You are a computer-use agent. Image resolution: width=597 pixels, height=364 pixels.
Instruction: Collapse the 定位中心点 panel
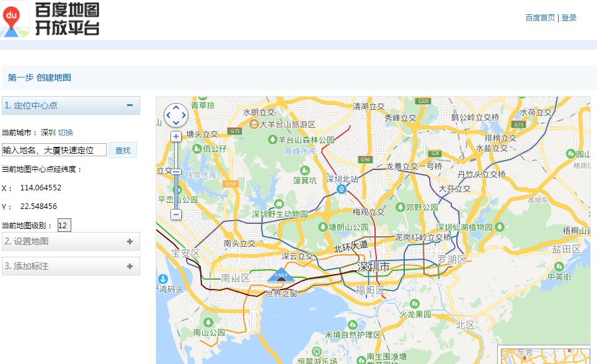tap(131, 105)
